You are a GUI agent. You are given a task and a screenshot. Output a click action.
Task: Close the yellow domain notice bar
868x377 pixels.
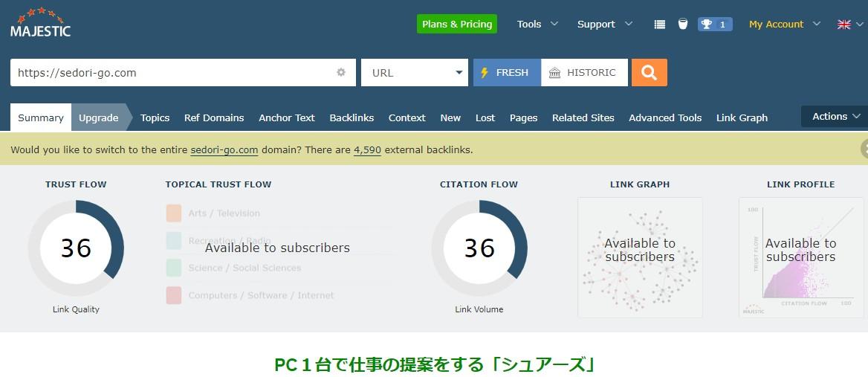[x=864, y=149]
